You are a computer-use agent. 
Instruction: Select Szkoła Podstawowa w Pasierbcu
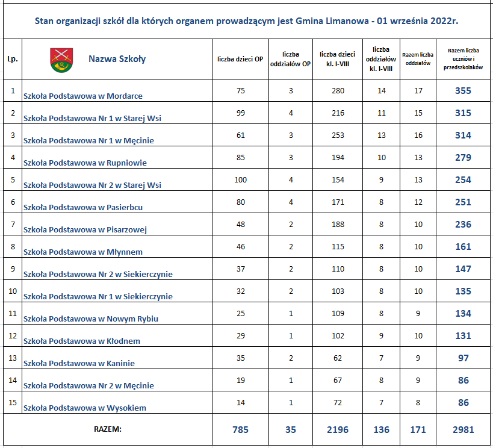pyautogui.click(x=82, y=207)
